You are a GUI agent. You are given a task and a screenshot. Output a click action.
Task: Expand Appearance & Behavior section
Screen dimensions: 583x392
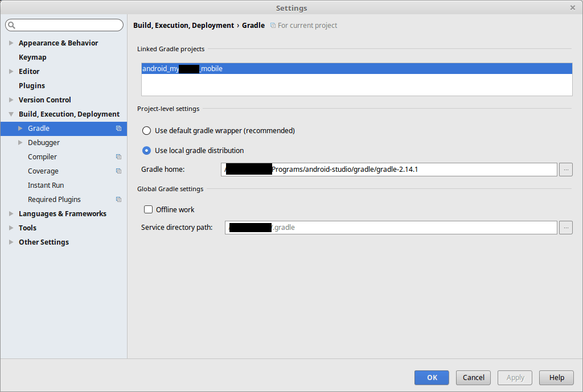(11, 43)
